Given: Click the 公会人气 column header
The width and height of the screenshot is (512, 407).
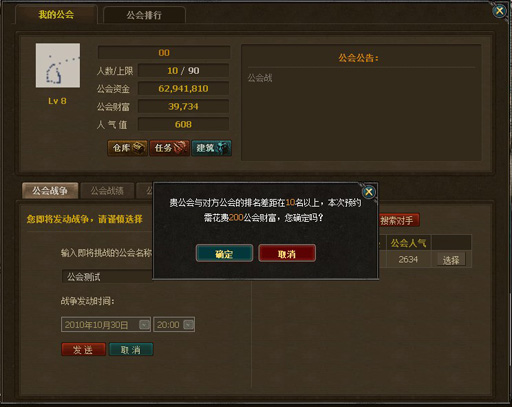Looking at the screenshot, I should [x=409, y=243].
